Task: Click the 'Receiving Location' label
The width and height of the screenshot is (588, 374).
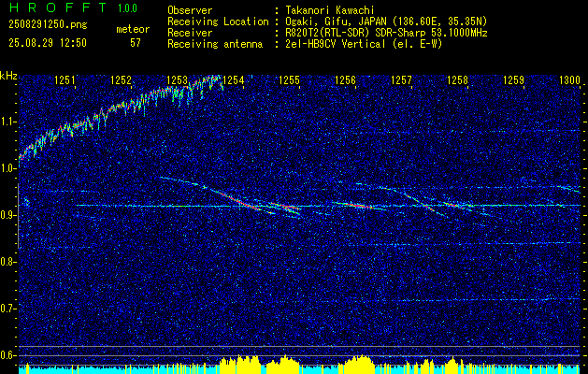Action: pyautogui.click(x=218, y=22)
